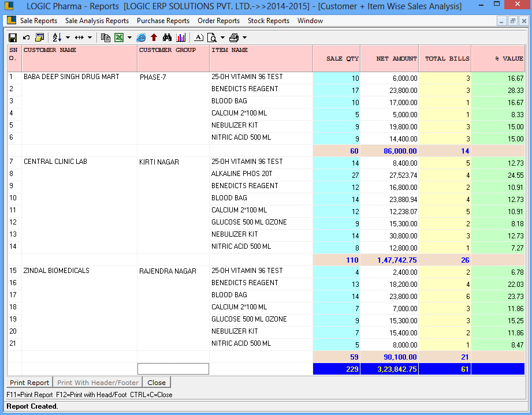Click the NET AMOUNT column header

pyautogui.click(x=389, y=58)
